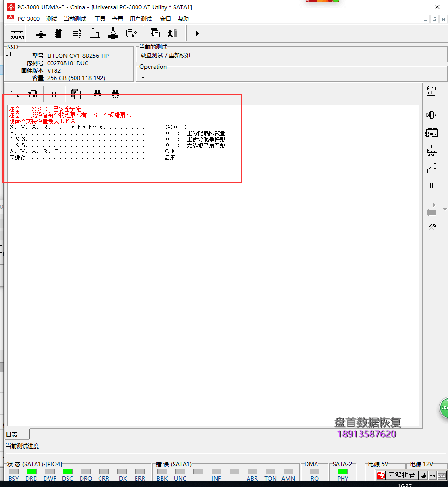Open the 窗口 menu

[x=166, y=19]
